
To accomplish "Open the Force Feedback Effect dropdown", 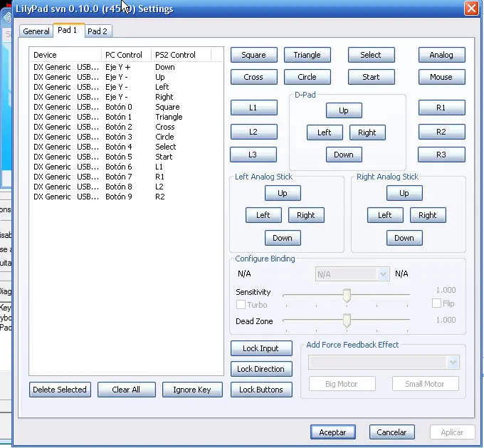I will tap(384, 363).
